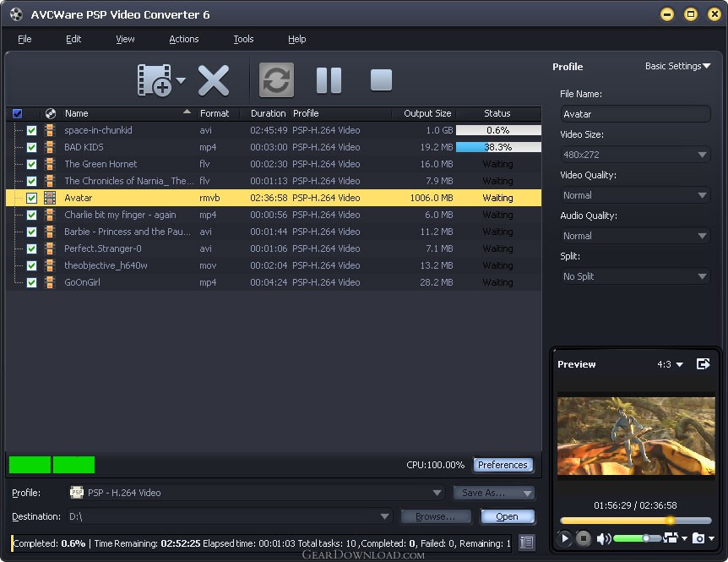Click the disc icon in the list header
The height and width of the screenshot is (562, 728).
(50, 113)
